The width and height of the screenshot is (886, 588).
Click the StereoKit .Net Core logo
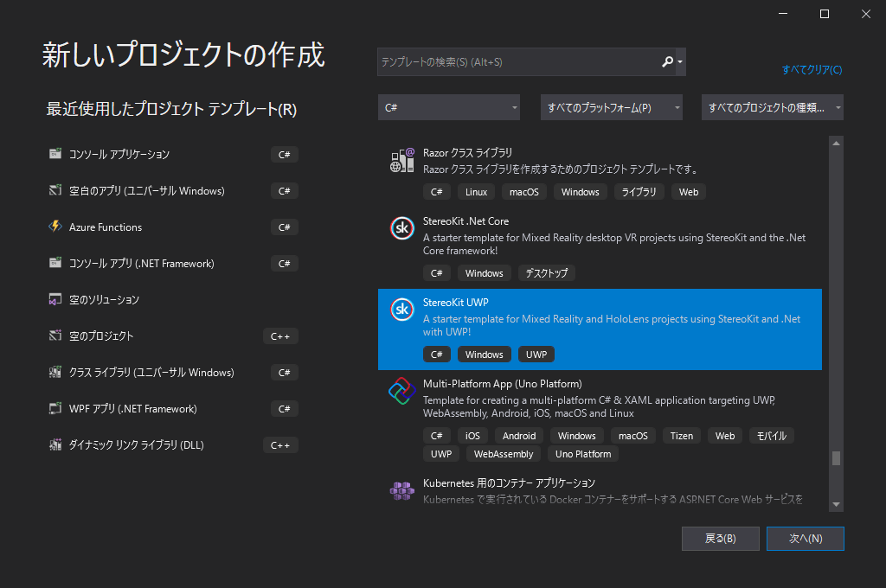tap(402, 228)
